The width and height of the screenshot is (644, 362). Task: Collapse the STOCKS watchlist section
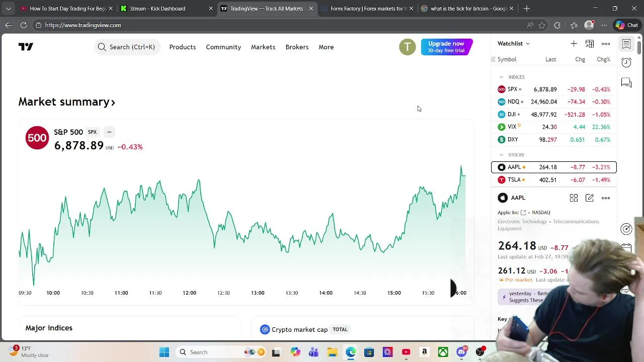pos(501,155)
